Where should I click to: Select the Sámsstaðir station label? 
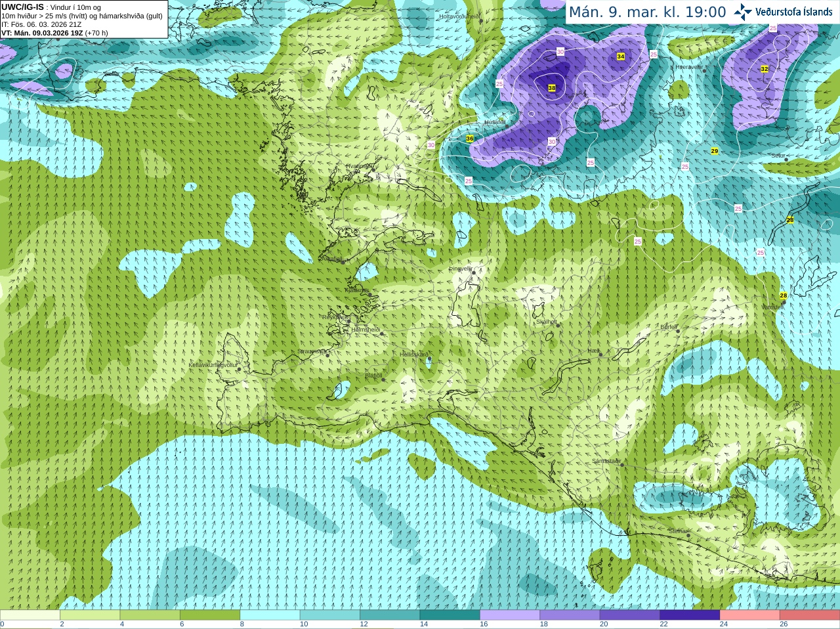click(605, 461)
